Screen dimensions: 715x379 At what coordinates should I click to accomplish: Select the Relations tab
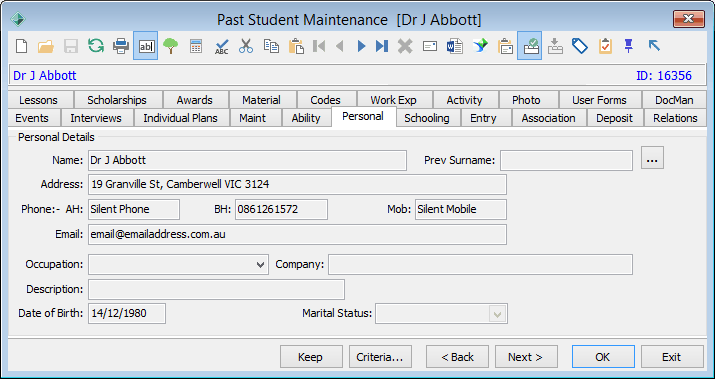[675, 118]
